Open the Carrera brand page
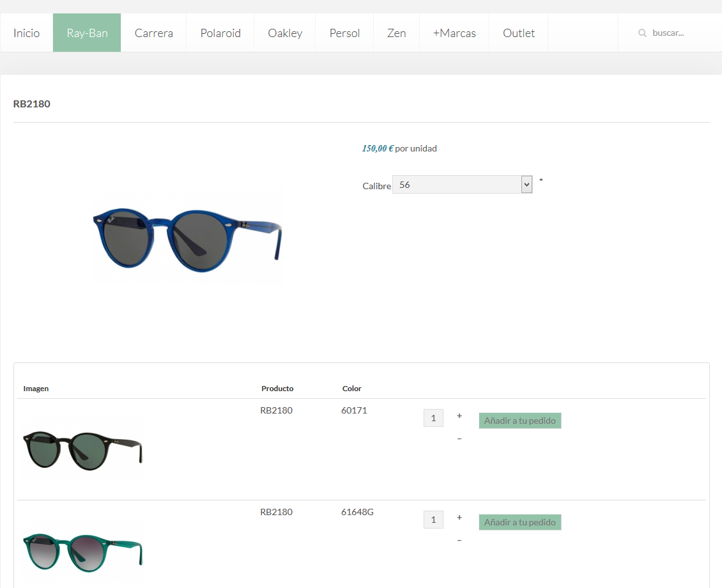722x588 pixels. (154, 33)
